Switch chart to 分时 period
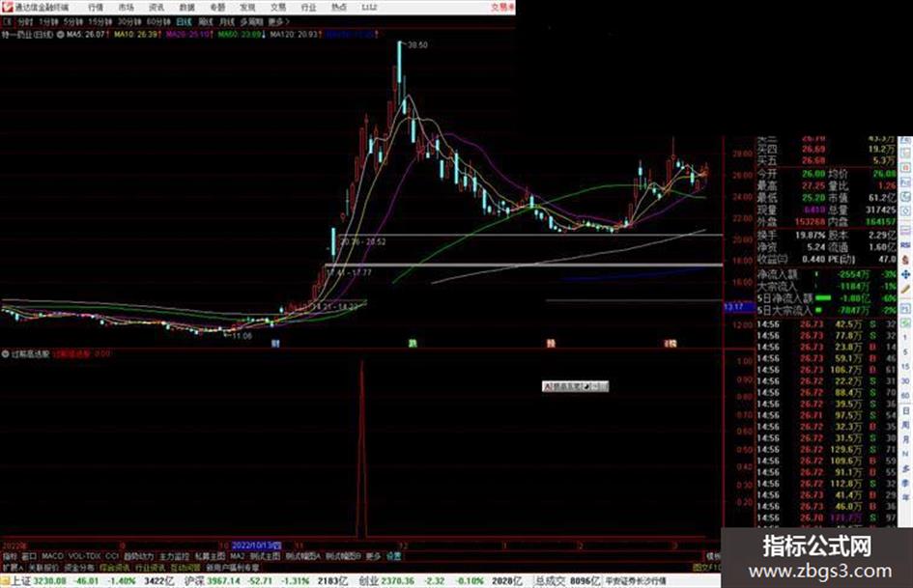Viewport: 913px width, 588px height. click(24, 21)
